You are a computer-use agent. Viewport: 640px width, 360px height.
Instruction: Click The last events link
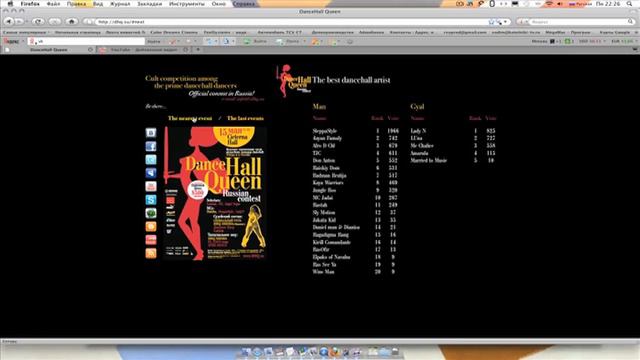[245, 118]
